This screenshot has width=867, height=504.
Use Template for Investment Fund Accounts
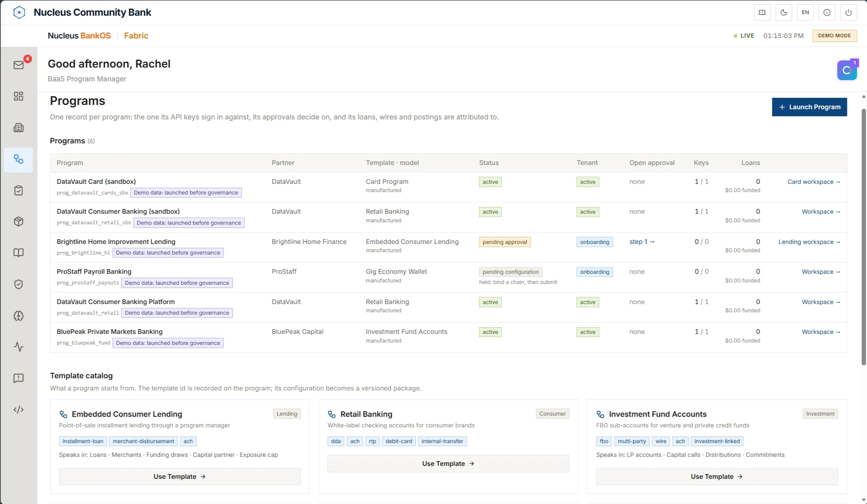(717, 477)
